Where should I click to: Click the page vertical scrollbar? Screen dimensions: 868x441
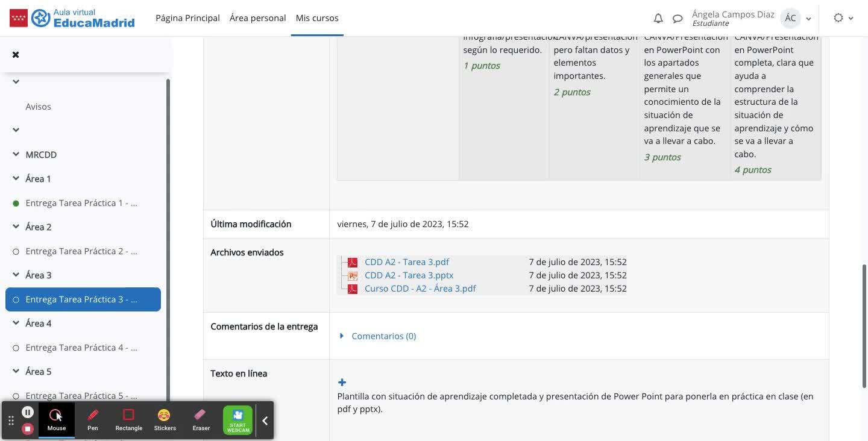point(864,325)
